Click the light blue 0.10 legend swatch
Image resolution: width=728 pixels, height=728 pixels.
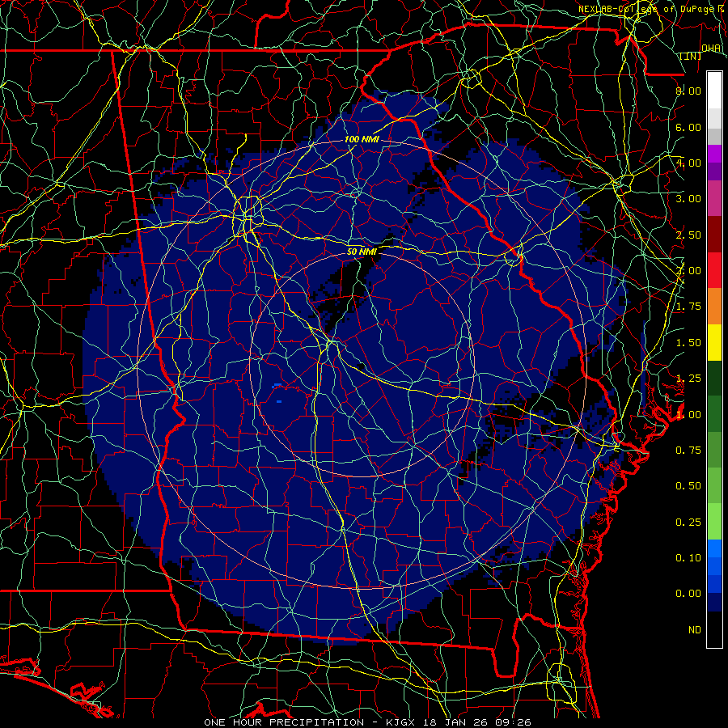pos(714,548)
